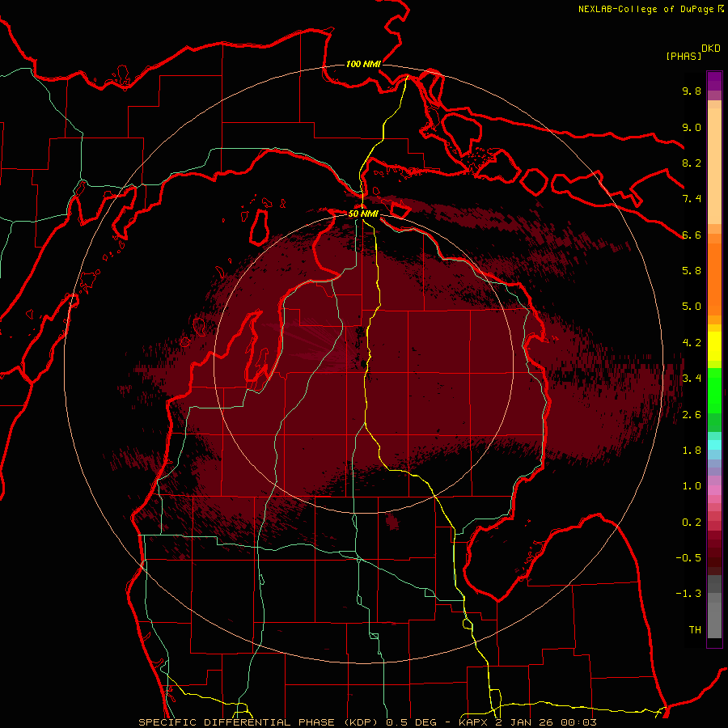
Task: Click the 6.6 scale value
Action: [692, 235]
